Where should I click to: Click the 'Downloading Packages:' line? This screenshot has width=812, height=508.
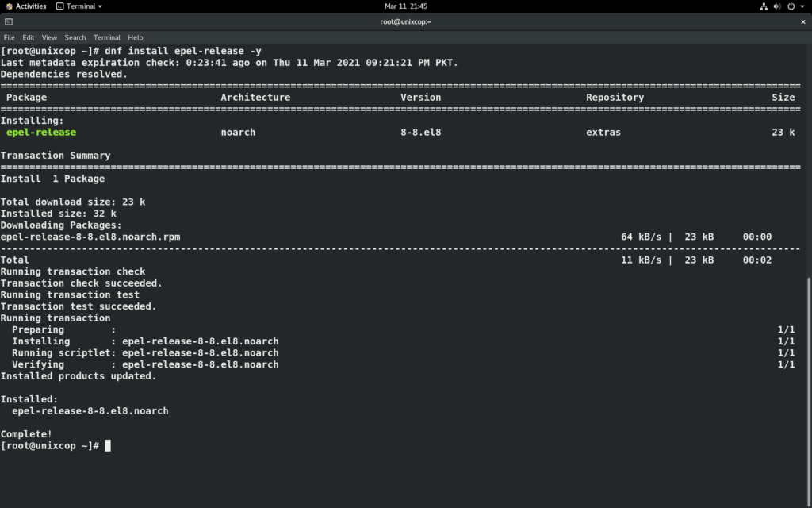[61, 225]
